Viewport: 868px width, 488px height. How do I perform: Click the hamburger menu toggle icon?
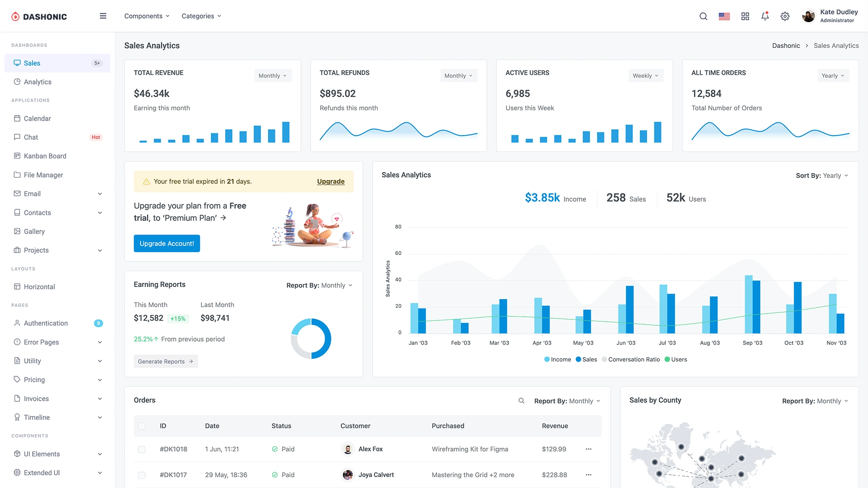pos(103,15)
